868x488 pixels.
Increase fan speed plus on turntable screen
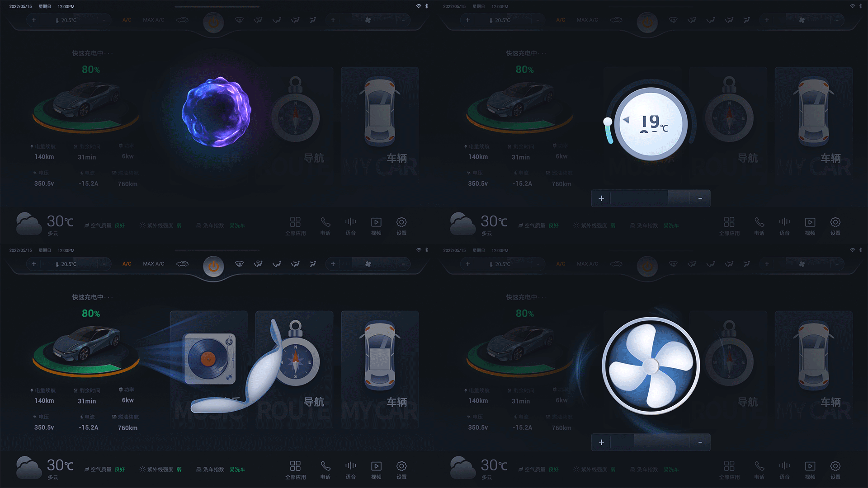click(x=333, y=264)
